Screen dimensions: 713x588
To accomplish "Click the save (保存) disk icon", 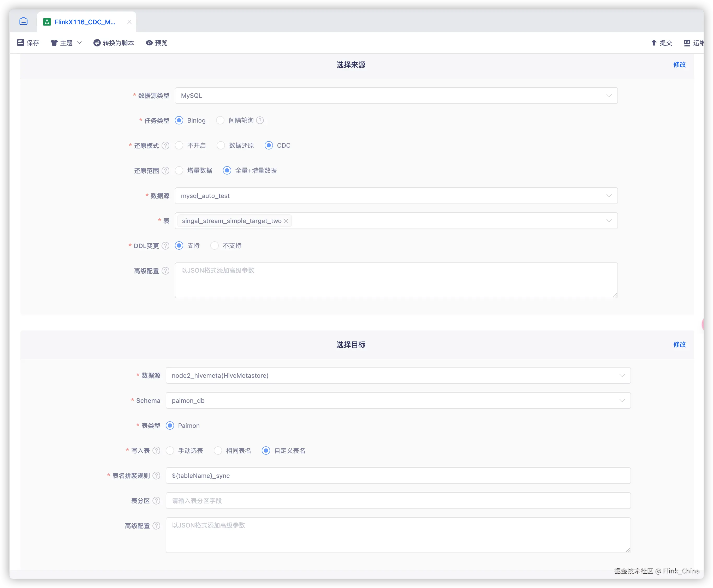I will click(x=21, y=43).
